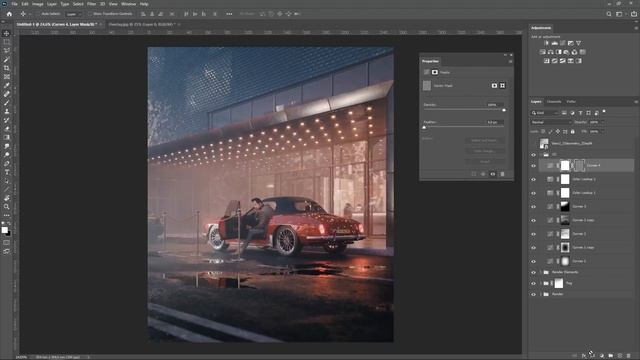Click the more options ellipsis in options bar

point(229,14)
